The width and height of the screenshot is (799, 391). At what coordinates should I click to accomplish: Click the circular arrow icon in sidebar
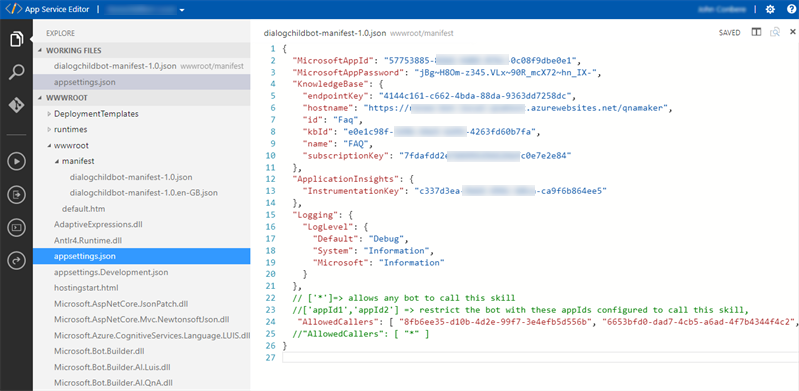[16, 260]
